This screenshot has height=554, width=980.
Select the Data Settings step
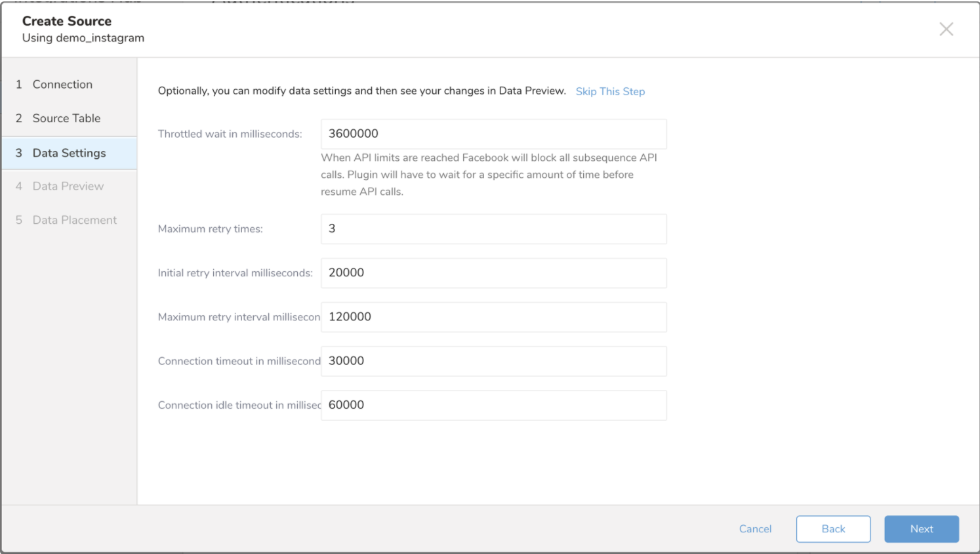tap(69, 153)
